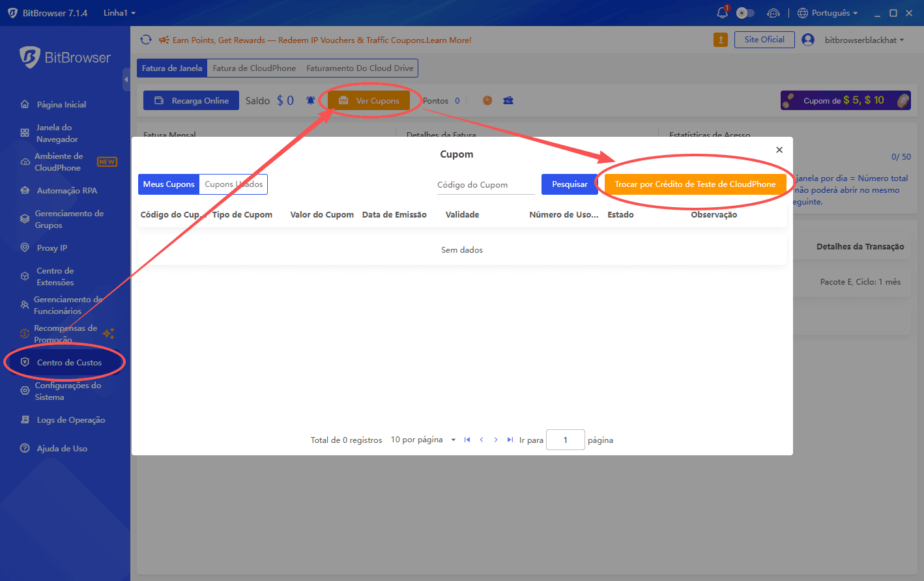Click the Estado column header
The width and height of the screenshot is (924, 581).
(x=620, y=214)
